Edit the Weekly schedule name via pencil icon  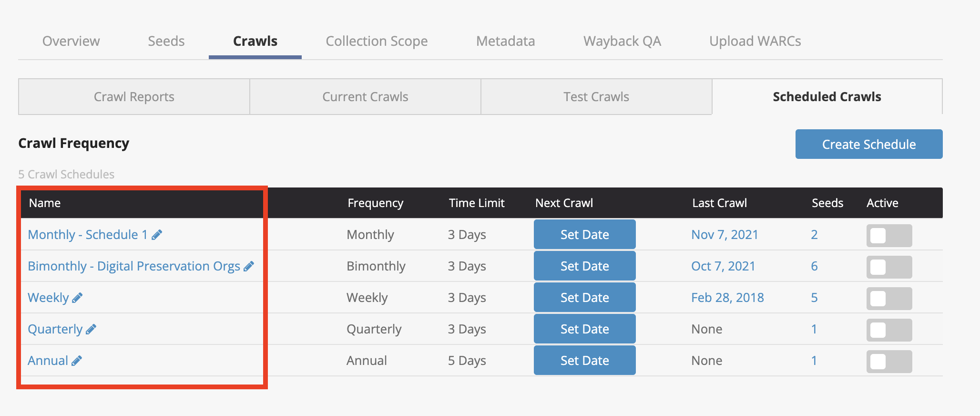[x=77, y=298]
